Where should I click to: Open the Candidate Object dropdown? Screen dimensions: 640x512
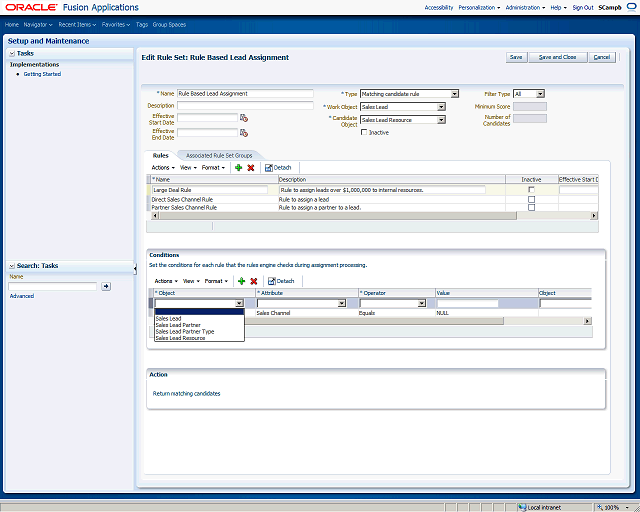[x=441, y=120]
